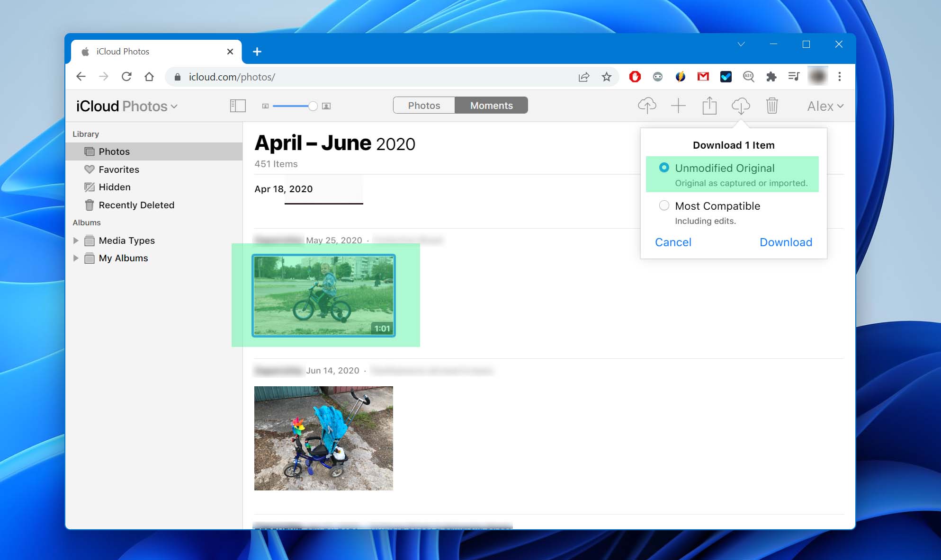Click the upload to iCloud cloud icon
The width and height of the screenshot is (941, 560).
coord(647,106)
